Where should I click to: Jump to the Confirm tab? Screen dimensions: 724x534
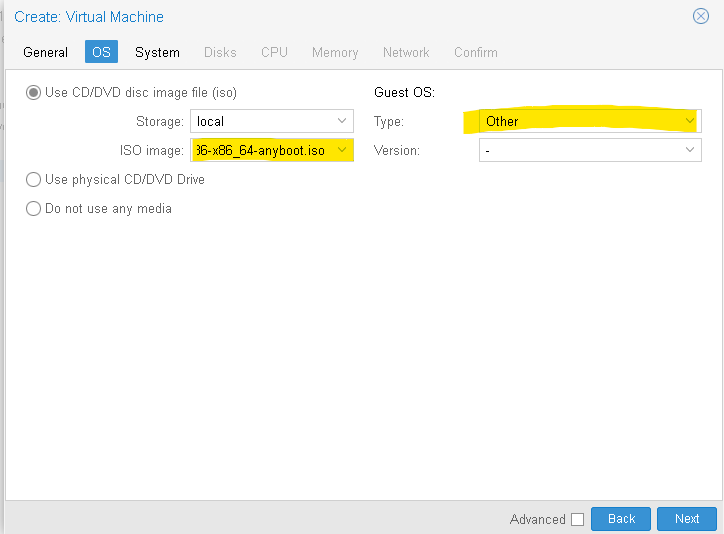point(476,52)
